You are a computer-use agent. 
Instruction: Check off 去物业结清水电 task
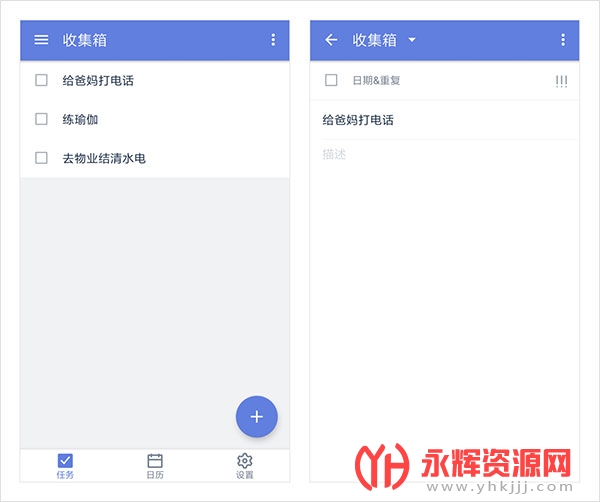(x=41, y=158)
